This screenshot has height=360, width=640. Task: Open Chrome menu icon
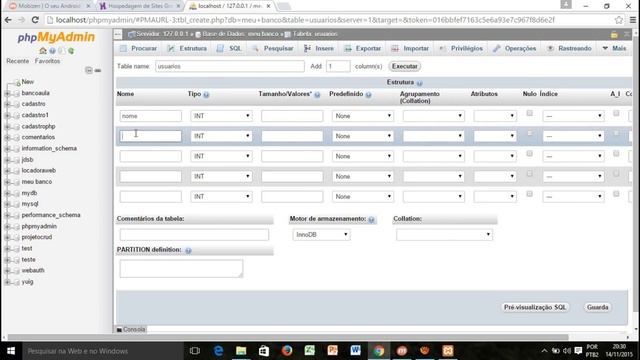(x=633, y=20)
